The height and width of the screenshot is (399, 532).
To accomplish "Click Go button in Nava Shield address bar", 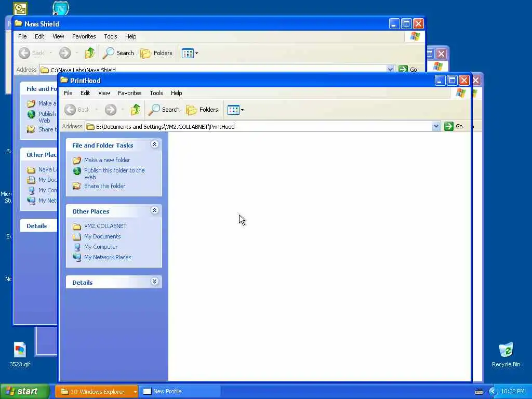I will tap(408, 69).
